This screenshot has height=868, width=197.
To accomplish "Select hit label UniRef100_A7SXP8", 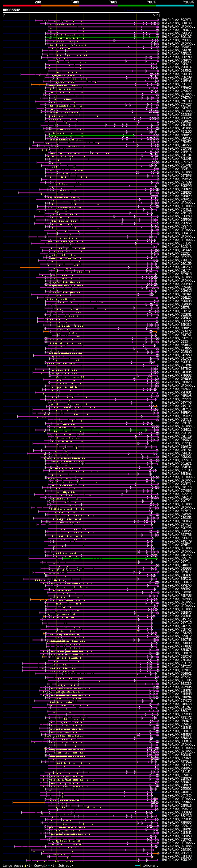I will tap(177, 416).
